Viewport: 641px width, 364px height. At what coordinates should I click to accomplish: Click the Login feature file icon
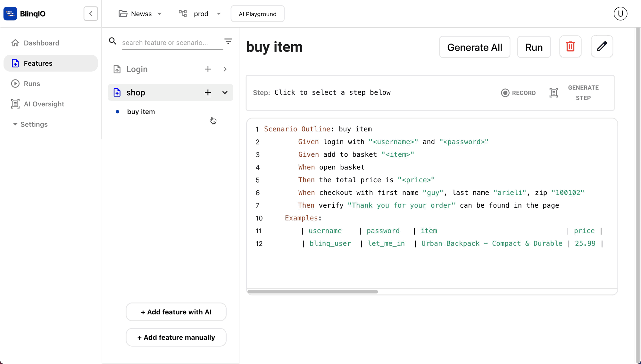[117, 69]
